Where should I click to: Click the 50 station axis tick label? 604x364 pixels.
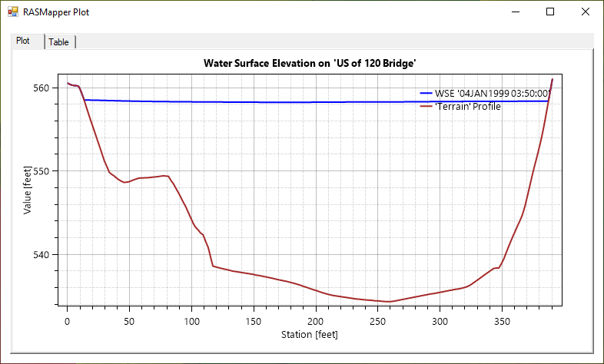pos(129,322)
